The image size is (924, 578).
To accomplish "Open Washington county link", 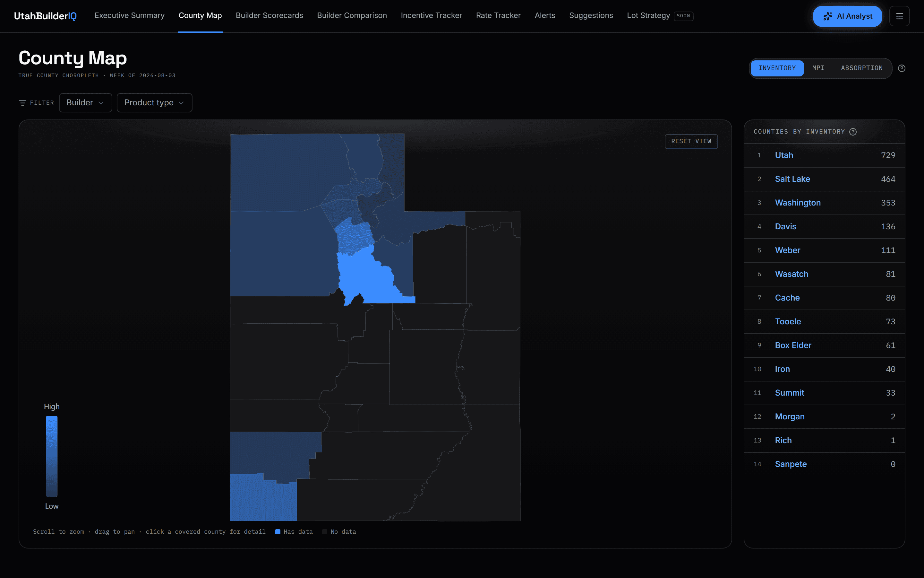I will 797,203.
